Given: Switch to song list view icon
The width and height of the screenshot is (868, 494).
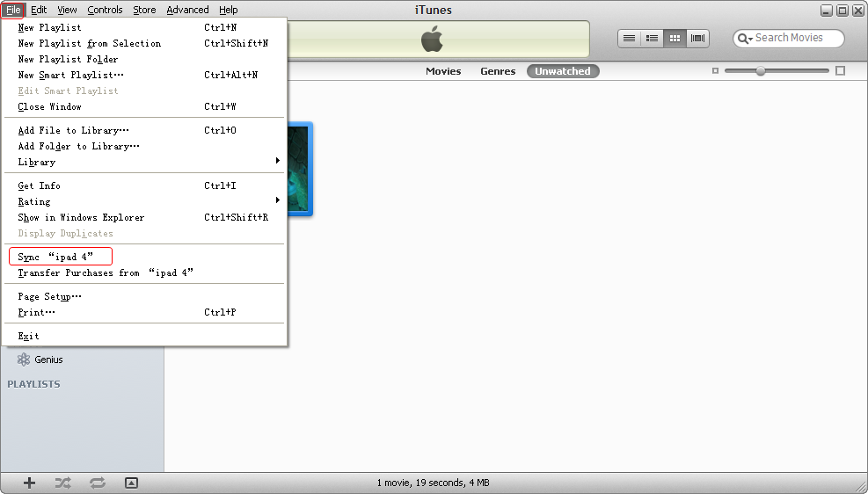Looking at the screenshot, I should (x=629, y=38).
